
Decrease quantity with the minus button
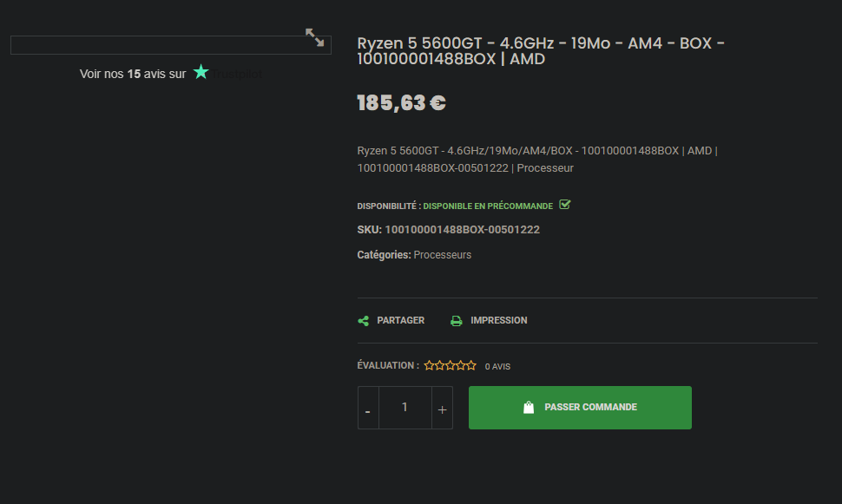368,408
